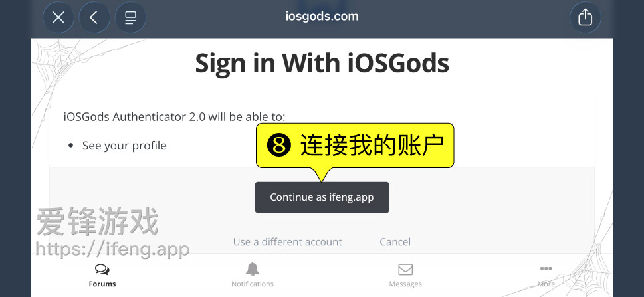Select the Notifications tab label
This screenshot has height=297, width=644.
tap(252, 284)
